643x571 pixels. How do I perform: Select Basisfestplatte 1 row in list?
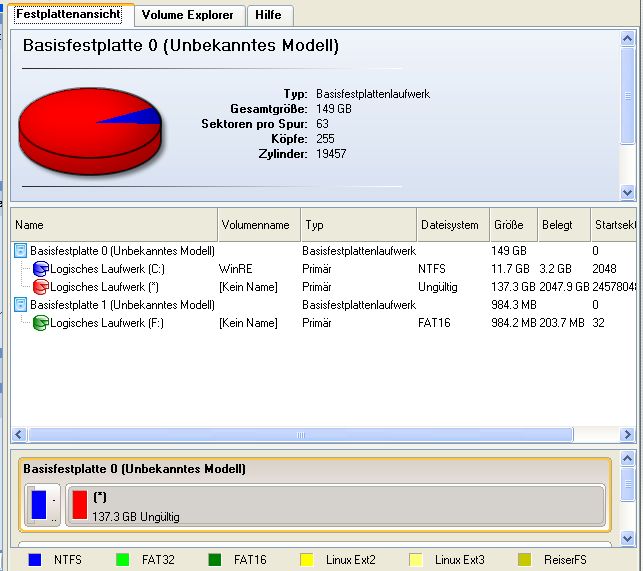(x=324, y=305)
